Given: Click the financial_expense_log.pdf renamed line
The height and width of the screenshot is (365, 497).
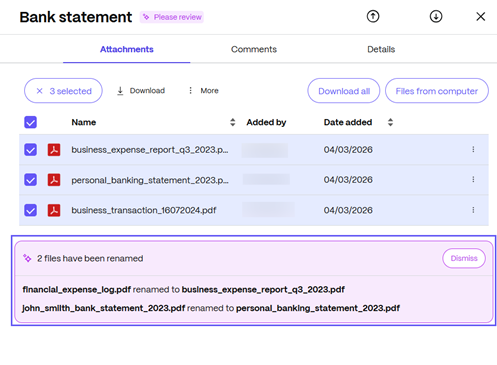Looking at the screenshot, I should (x=183, y=289).
